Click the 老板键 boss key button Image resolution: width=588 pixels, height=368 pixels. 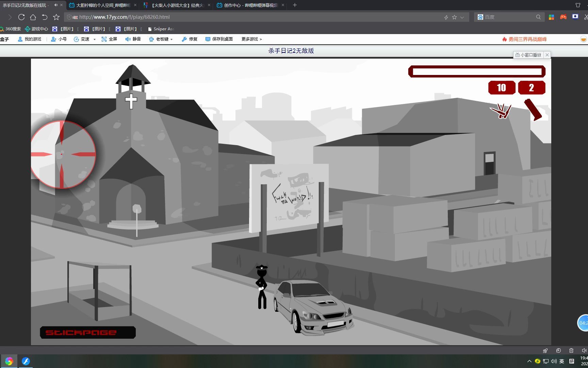159,39
